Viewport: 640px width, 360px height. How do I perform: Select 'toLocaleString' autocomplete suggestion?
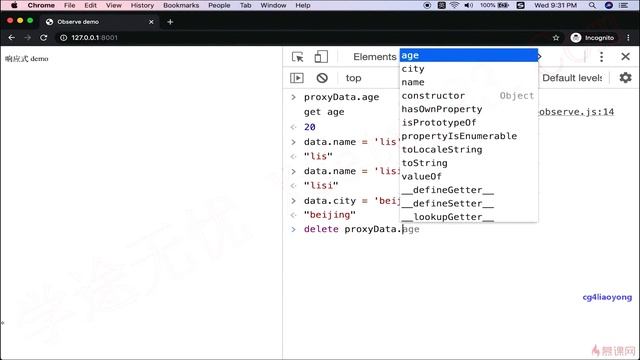469,150
